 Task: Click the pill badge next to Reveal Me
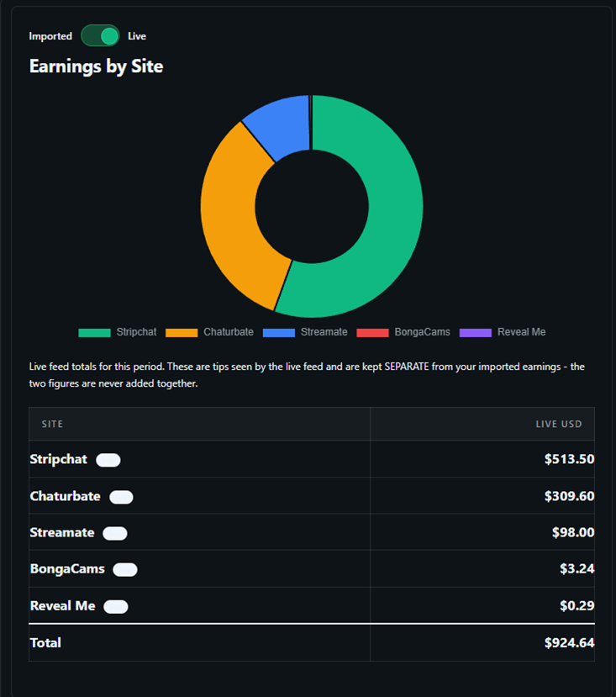pyautogui.click(x=116, y=607)
